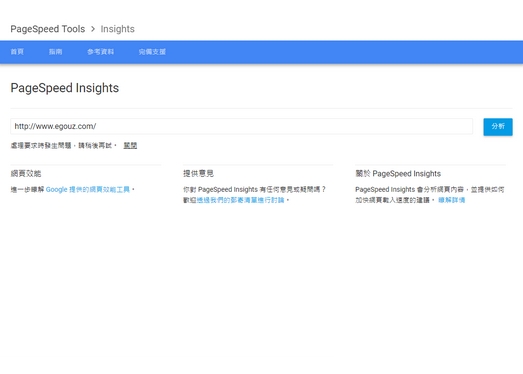Open the 瞭解詳情 (Learn more) link

tap(451, 200)
